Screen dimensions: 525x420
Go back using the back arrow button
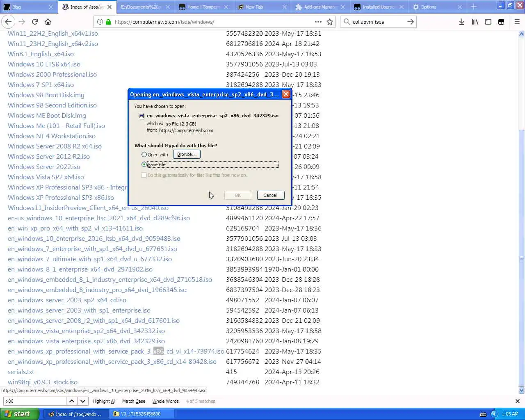pos(8,22)
